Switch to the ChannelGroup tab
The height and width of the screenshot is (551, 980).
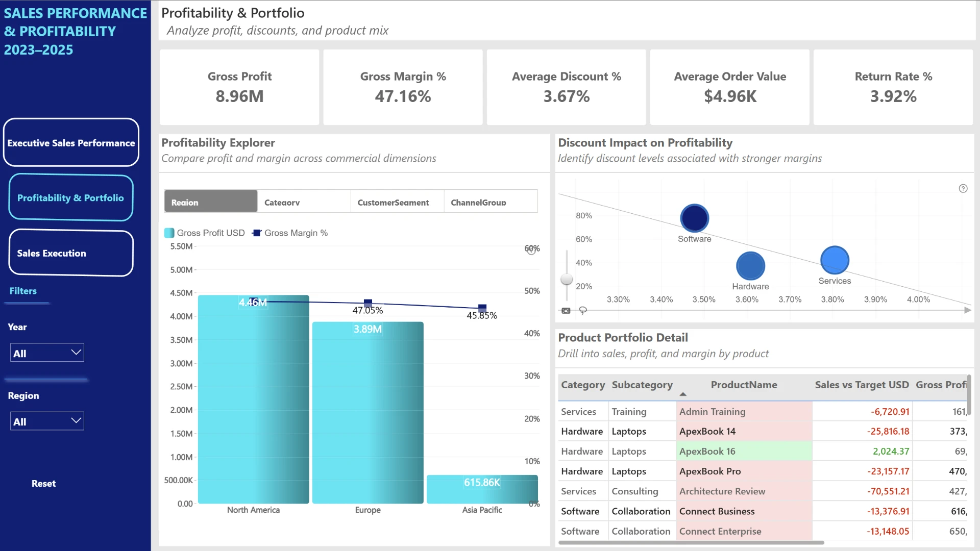(x=491, y=202)
